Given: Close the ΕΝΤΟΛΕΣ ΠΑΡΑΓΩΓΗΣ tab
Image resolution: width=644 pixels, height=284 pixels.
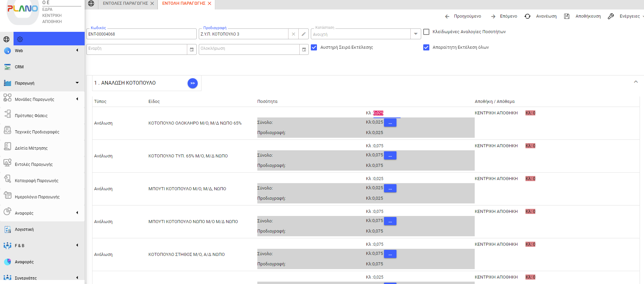Looking at the screenshot, I should pos(152,3).
